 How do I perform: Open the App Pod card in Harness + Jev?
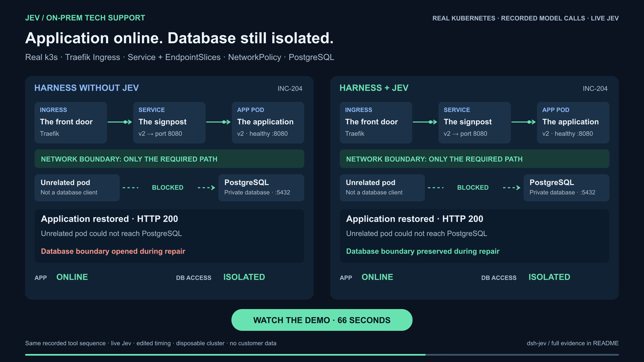tap(573, 122)
